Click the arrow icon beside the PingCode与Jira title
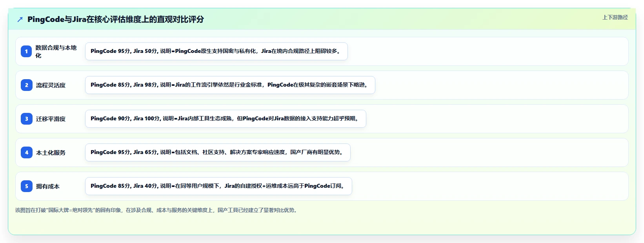The width and height of the screenshot is (644, 243). tap(20, 20)
